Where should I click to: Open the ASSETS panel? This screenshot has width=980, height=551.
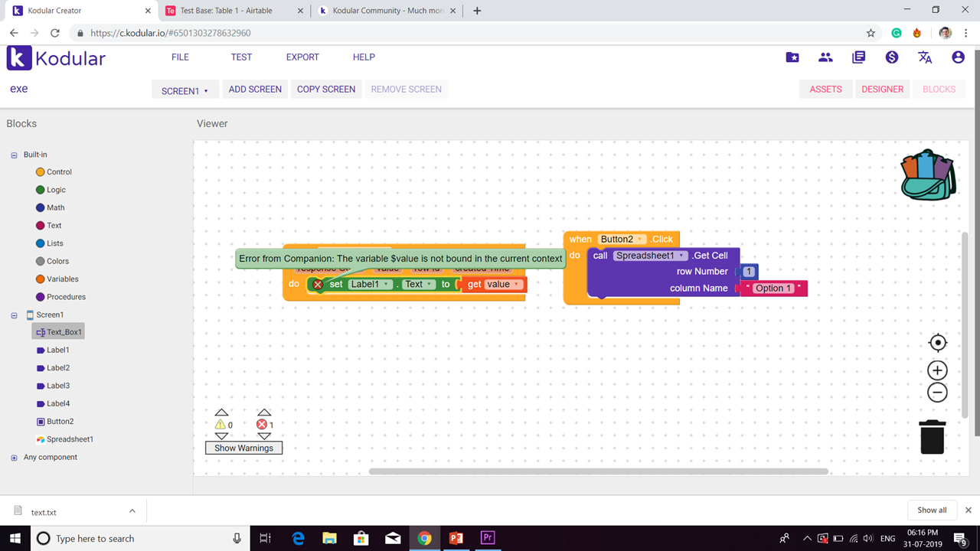pyautogui.click(x=825, y=90)
